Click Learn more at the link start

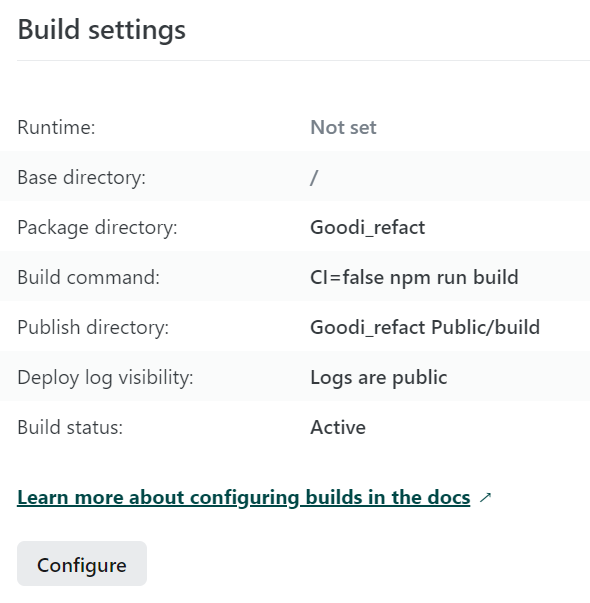click(x=68, y=497)
